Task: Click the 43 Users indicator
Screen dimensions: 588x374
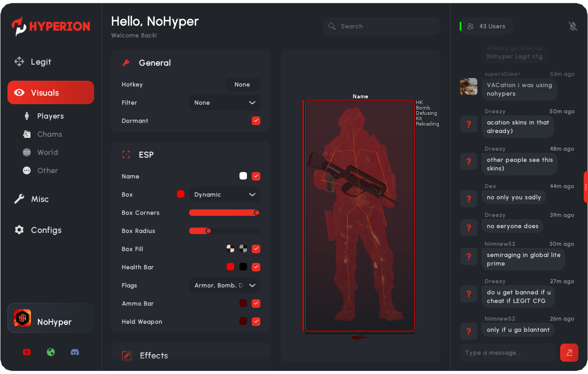Action: [486, 26]
